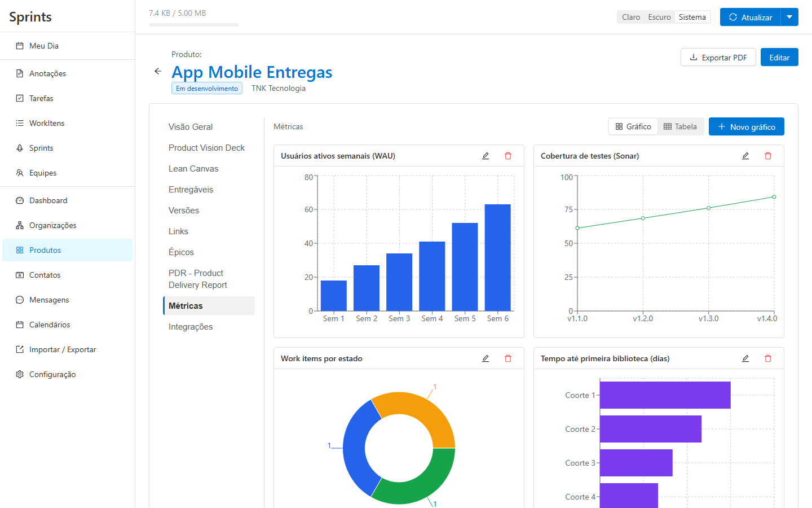
Task: Click the Tarefas checkbox icon
Action: click(x=20, y=98)
